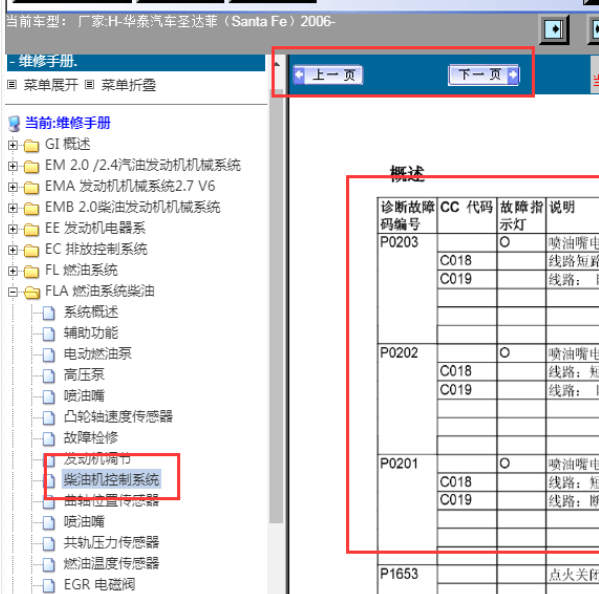
Task: Click the EM 2.0/2.4 folder icon
Action: pos(31,167)
